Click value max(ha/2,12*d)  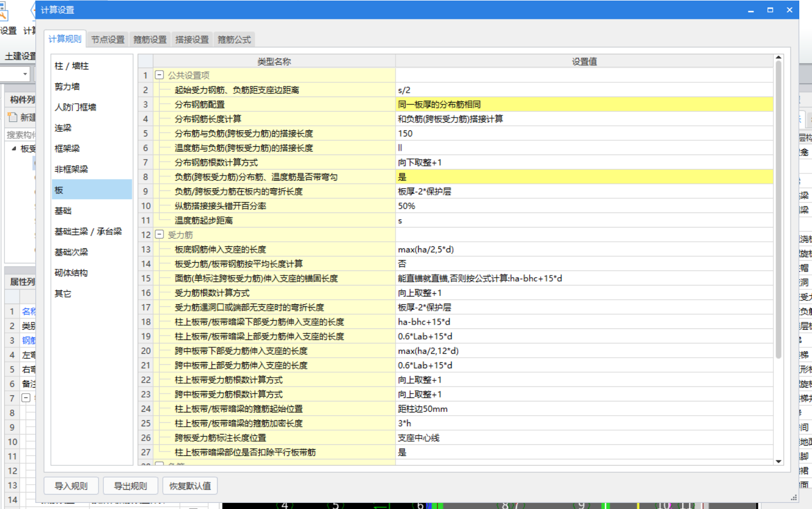point(584,351)
